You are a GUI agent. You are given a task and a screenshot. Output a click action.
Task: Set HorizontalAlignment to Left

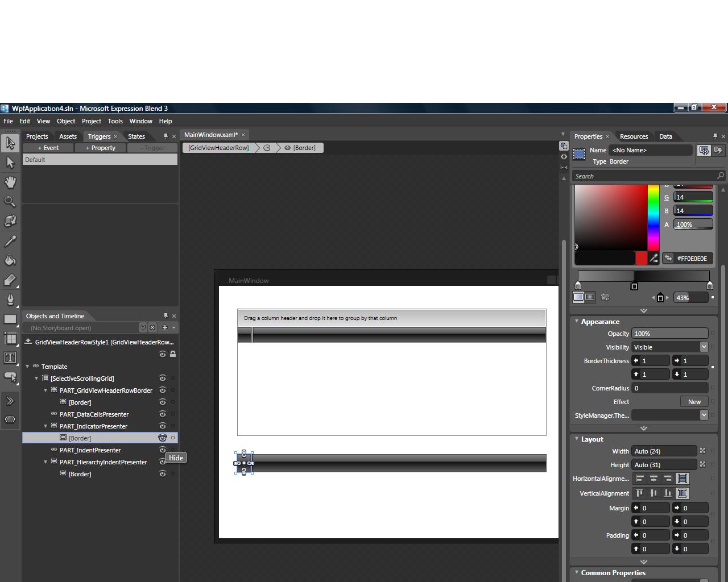(x=640, y=479)
